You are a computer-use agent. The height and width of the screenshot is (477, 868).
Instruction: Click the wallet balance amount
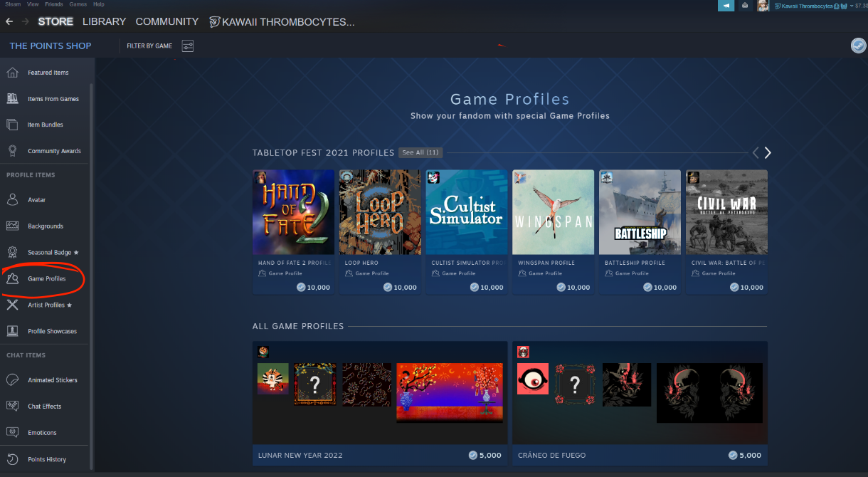pyautogui.click(x=861, y=6)
